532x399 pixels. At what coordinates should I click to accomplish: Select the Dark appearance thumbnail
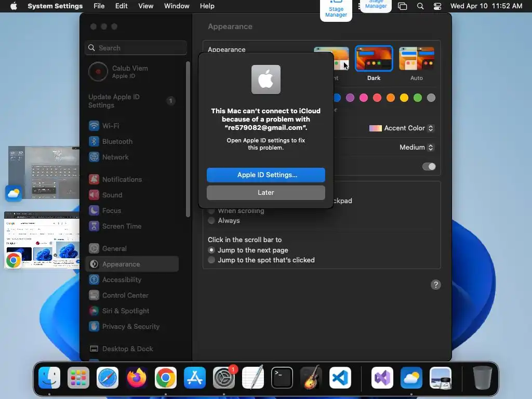pos(374,58)
